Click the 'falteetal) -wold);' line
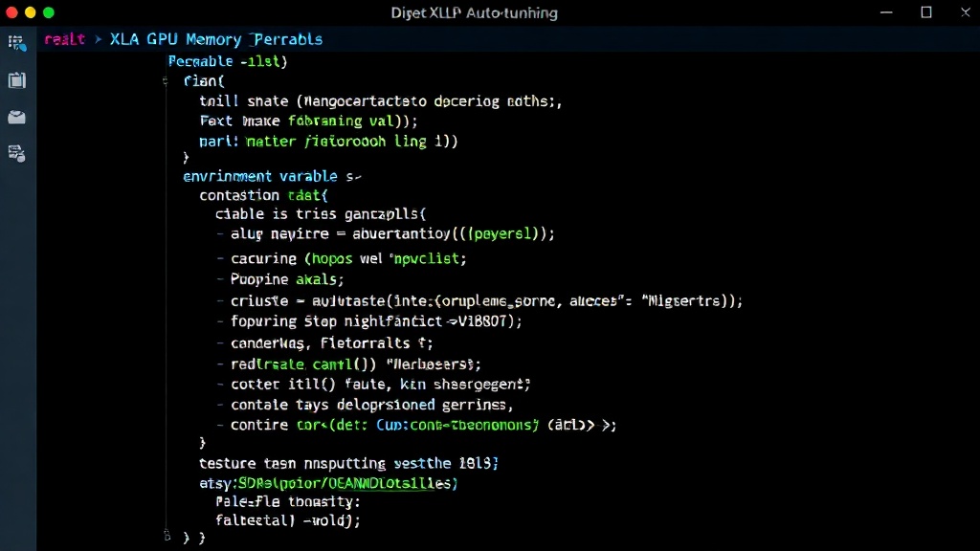This screenshot has height=551, width=980. pyautogui.click(x=288, y=519)
